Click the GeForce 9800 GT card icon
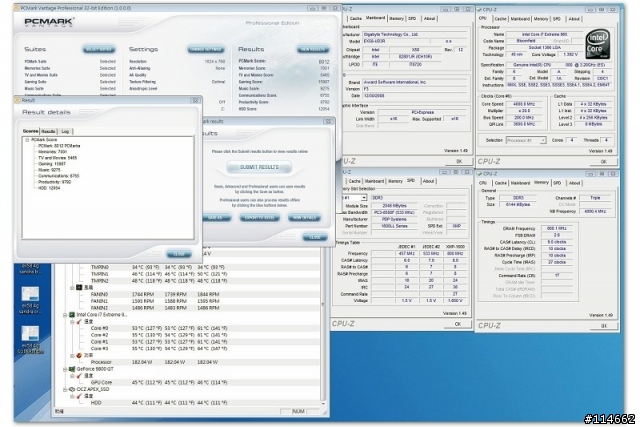The image size is (640, 427). click(x=72, y=369)
